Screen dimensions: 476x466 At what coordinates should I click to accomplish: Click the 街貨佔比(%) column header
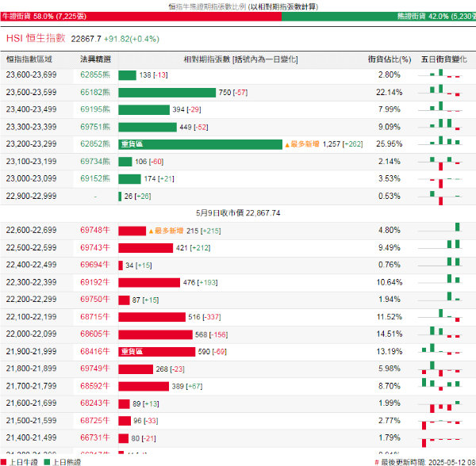390,59
